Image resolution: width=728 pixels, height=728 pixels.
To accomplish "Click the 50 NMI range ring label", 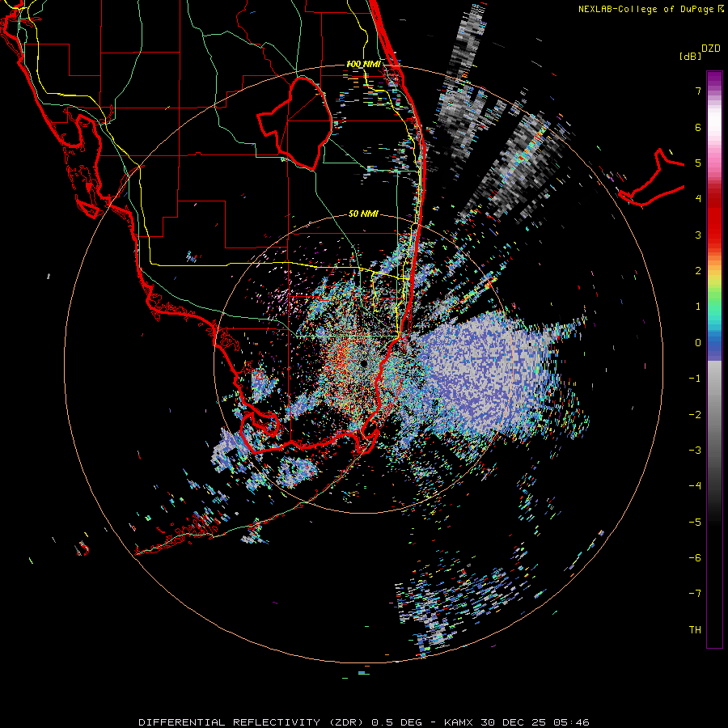I will pyautogui.click(x=363, y=214).
